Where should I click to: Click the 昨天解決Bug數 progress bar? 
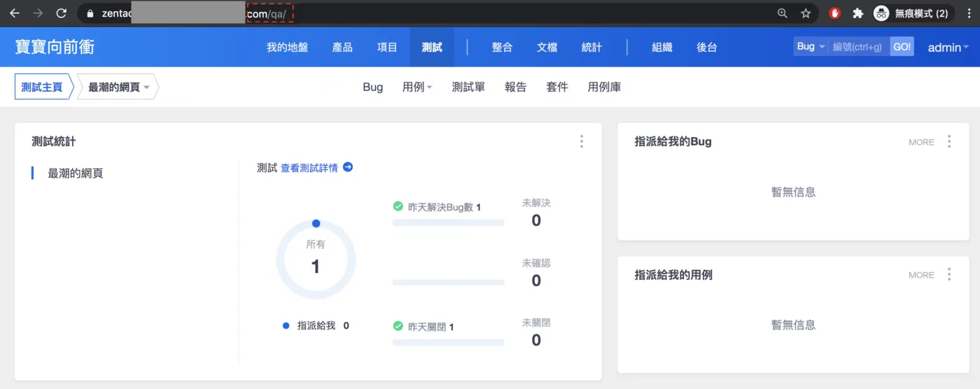point(448,222)
